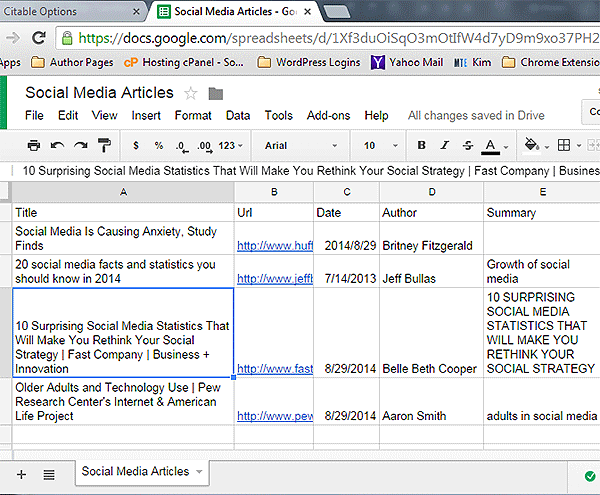Toggle bold formatting
Image resolution: width=600 pixels, height=495 pixels.
coord(421,146)
